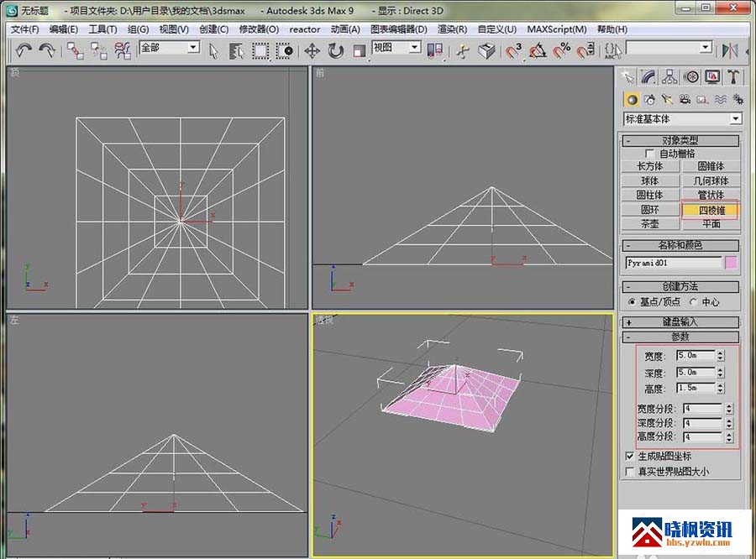
Task: Choose Rectangular Selection Region tool
Action: click(260, 51)
